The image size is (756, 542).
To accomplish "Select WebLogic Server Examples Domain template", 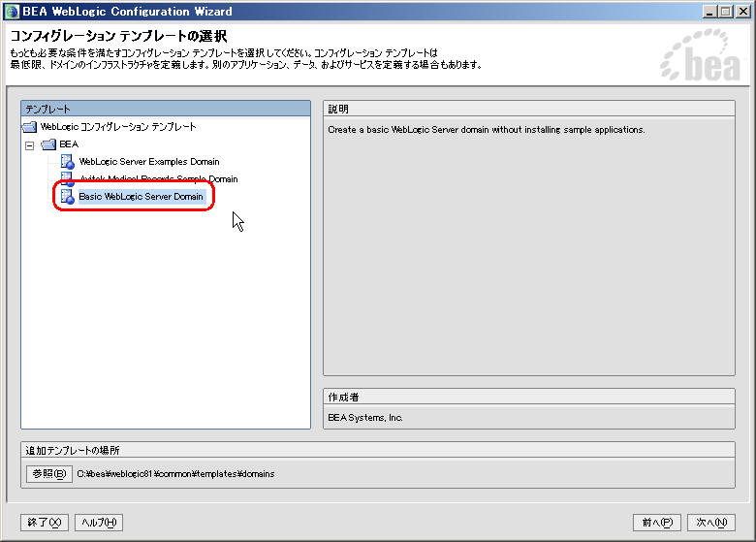I will click(148, 162).
